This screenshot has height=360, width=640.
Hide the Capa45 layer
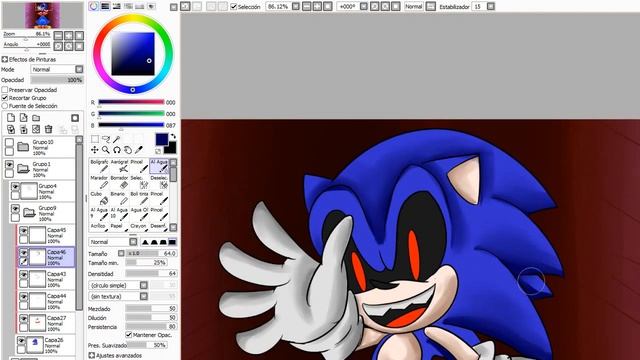[x=24, y=231]
